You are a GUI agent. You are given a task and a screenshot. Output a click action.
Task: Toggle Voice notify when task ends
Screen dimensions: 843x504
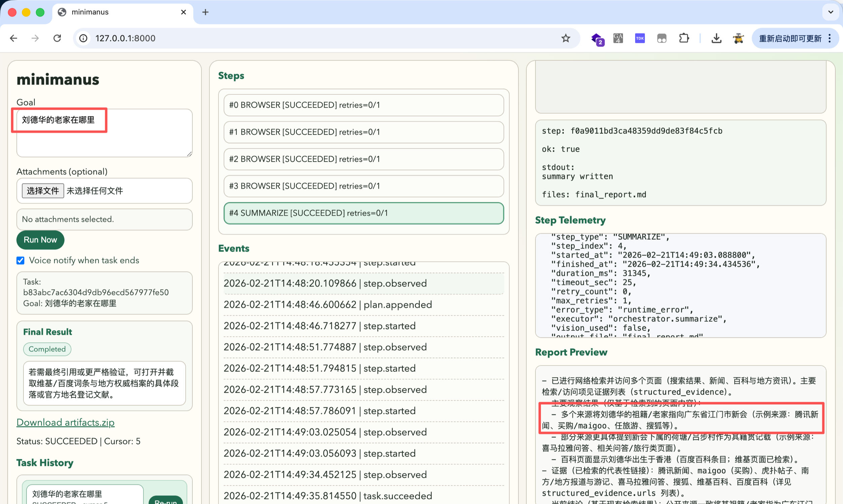(x=21, y=261)
